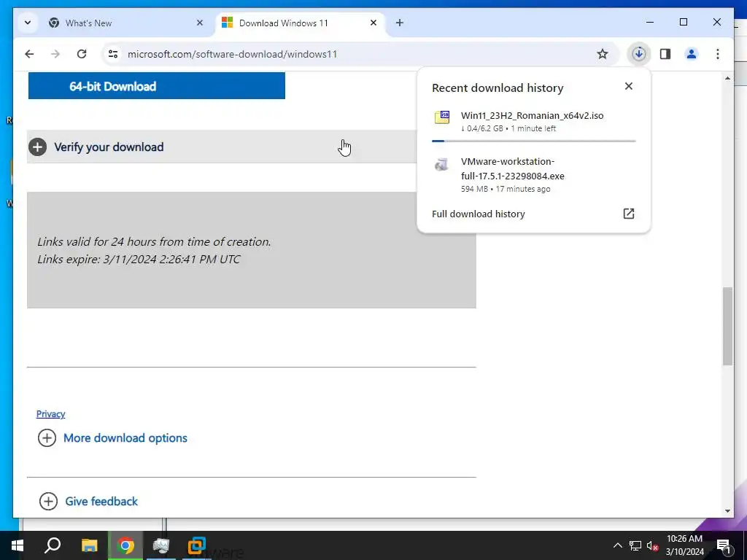Open network status tray icon

[635, 545]
